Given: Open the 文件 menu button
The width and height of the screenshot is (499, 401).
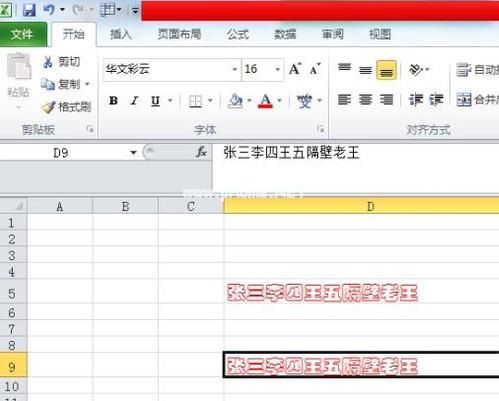Looking at the screenshot, I should 23,34.
